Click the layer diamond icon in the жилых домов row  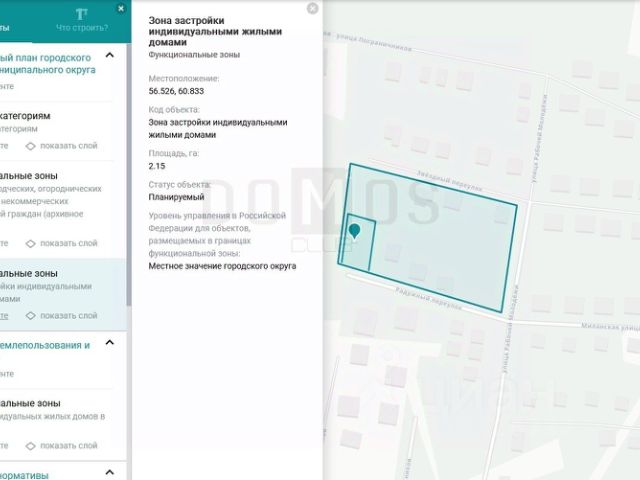(31, 446)
